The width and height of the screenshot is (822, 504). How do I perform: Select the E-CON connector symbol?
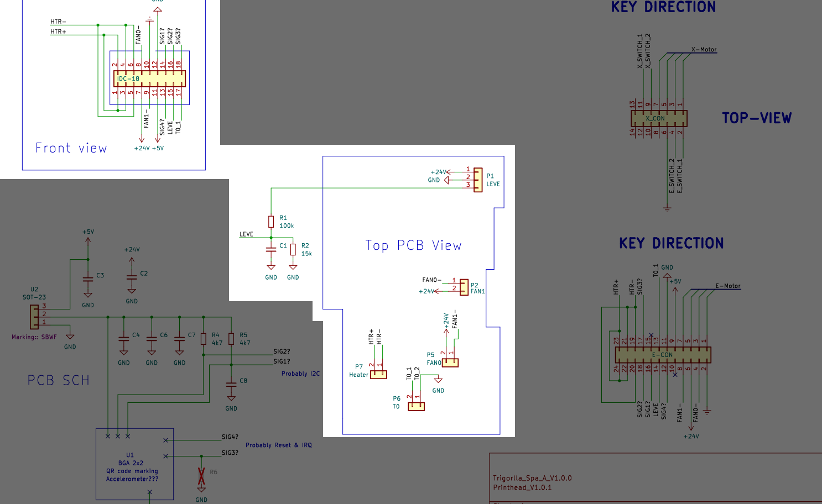pos(663,355)
